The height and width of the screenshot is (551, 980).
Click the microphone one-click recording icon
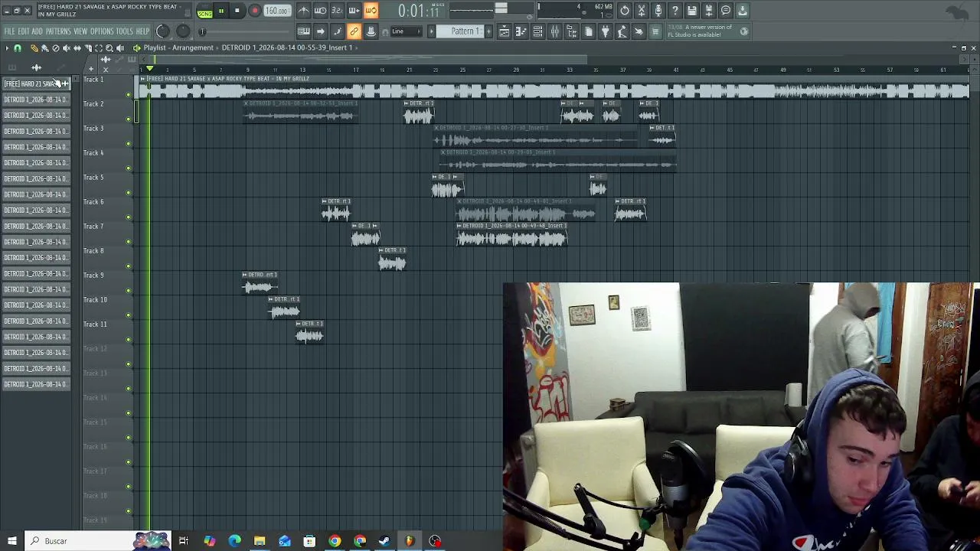tap(658, 11)
